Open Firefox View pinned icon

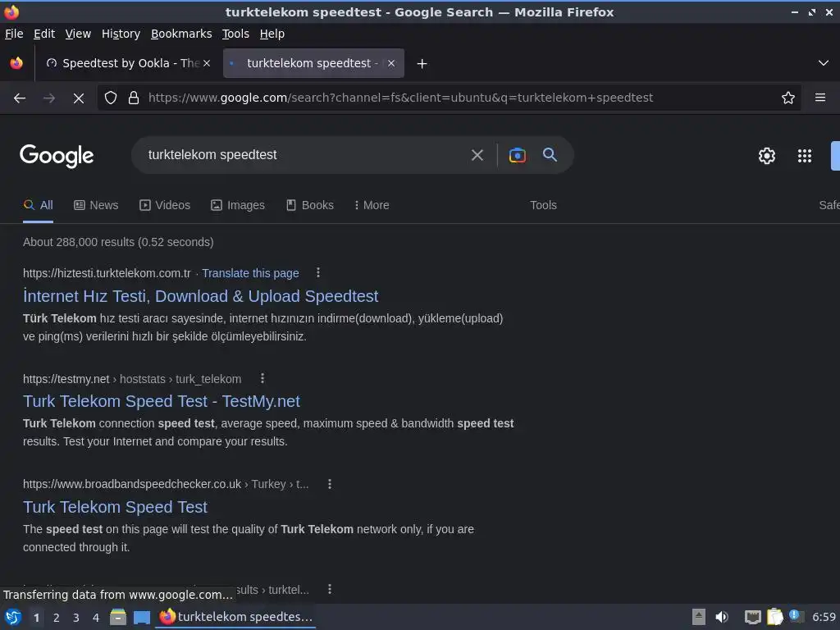click(x=16, y=63)
